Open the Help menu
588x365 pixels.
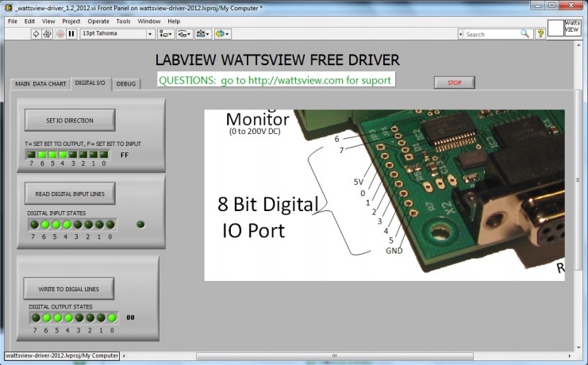point(174,21)
